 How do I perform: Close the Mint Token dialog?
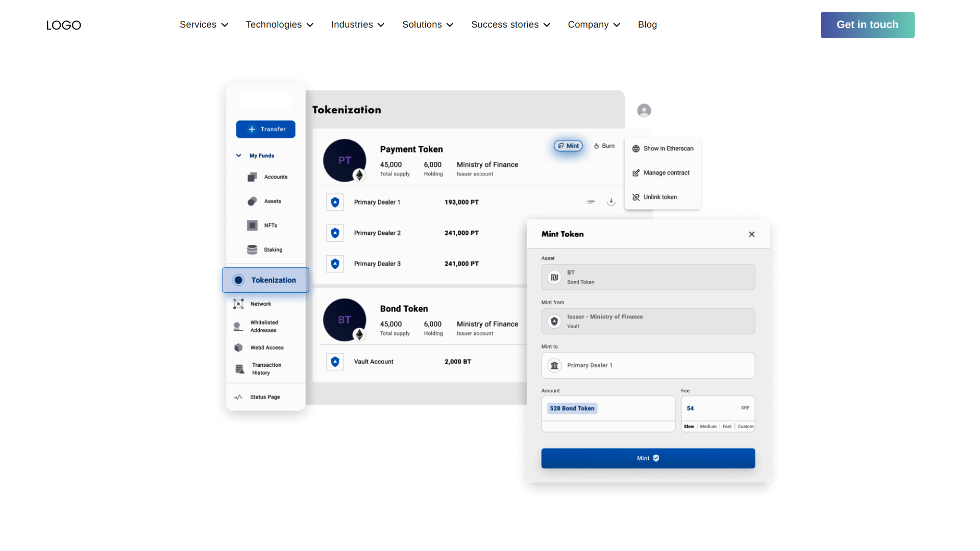point(751,234)
